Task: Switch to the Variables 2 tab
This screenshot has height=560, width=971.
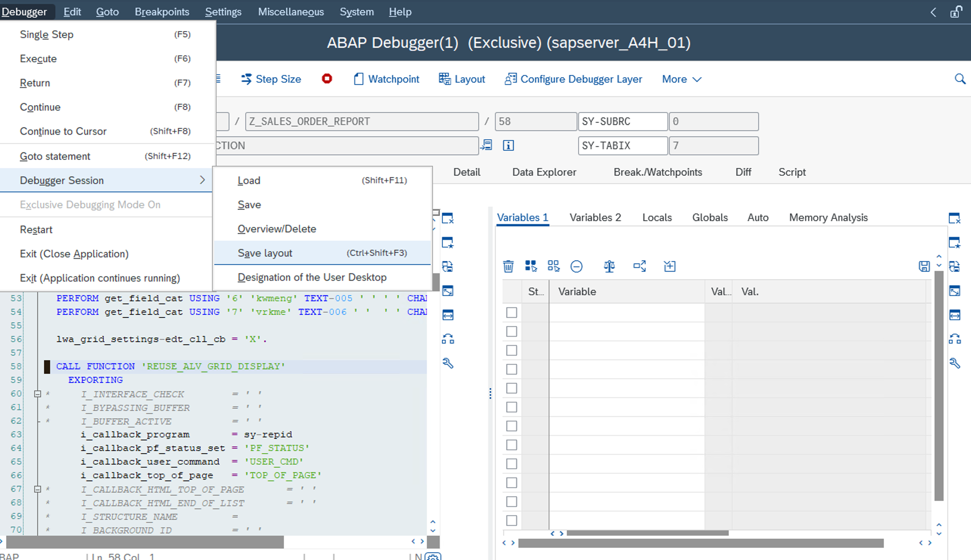Action: (x=595, y=217)
